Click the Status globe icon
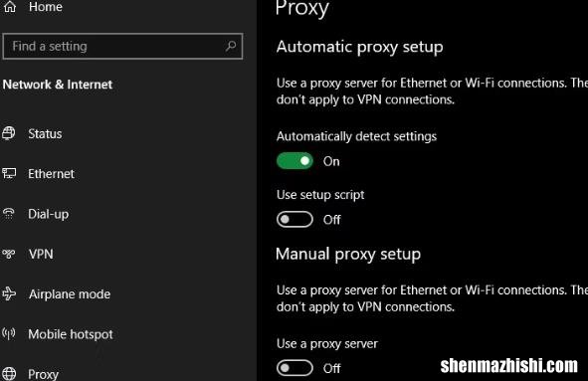The height and width of the screenshot is (381, 588). (9, 133)
